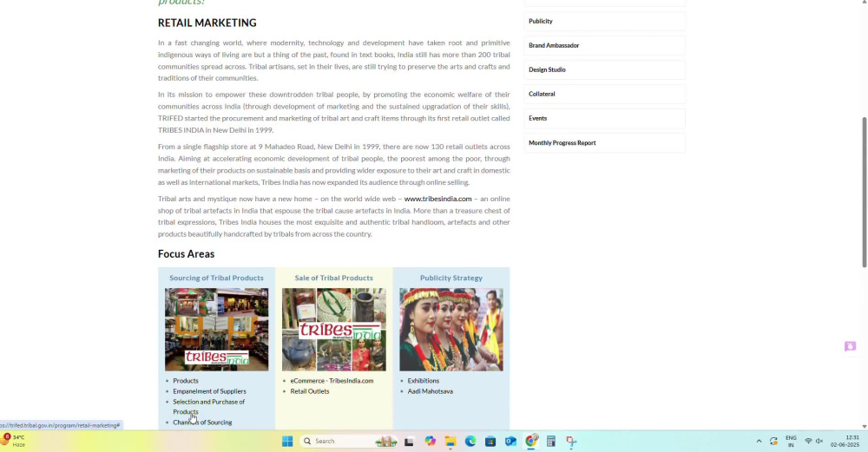Open ENG IN language switcher

(x=791, y=441)
